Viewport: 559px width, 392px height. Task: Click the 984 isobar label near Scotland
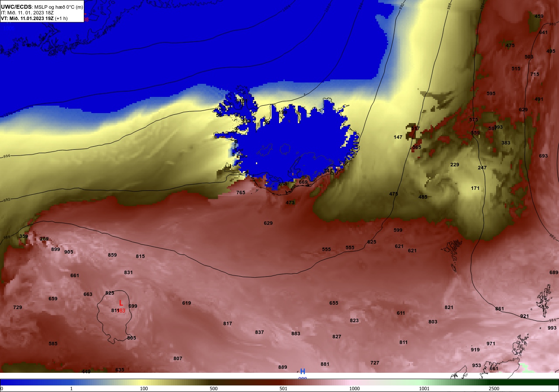coord(552,320)
